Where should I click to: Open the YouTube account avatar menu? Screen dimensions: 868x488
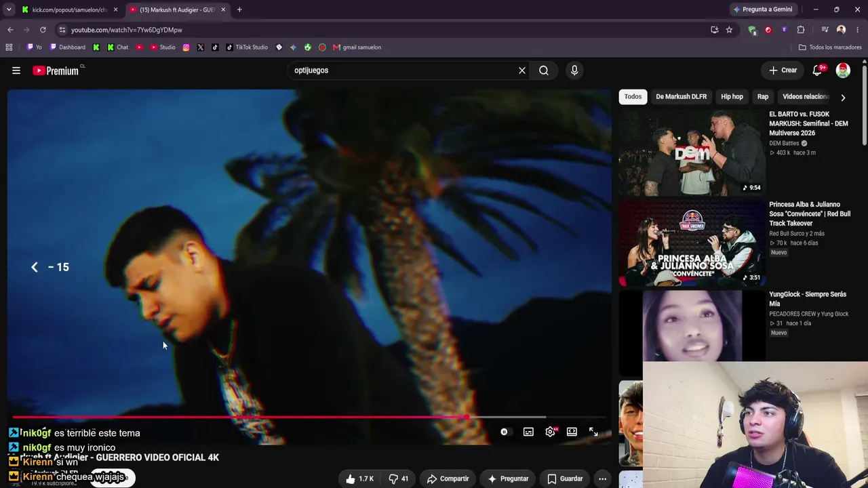click(843, 70)
